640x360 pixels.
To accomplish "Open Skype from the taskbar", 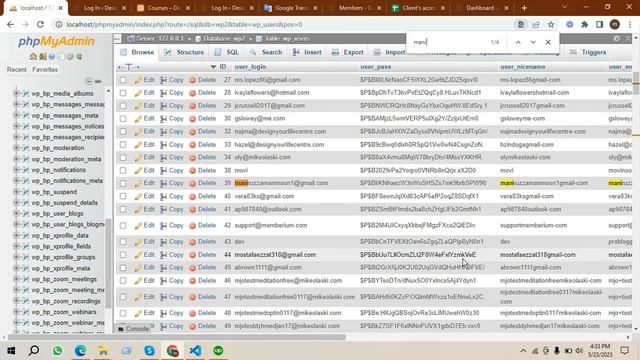I will 149,351.
